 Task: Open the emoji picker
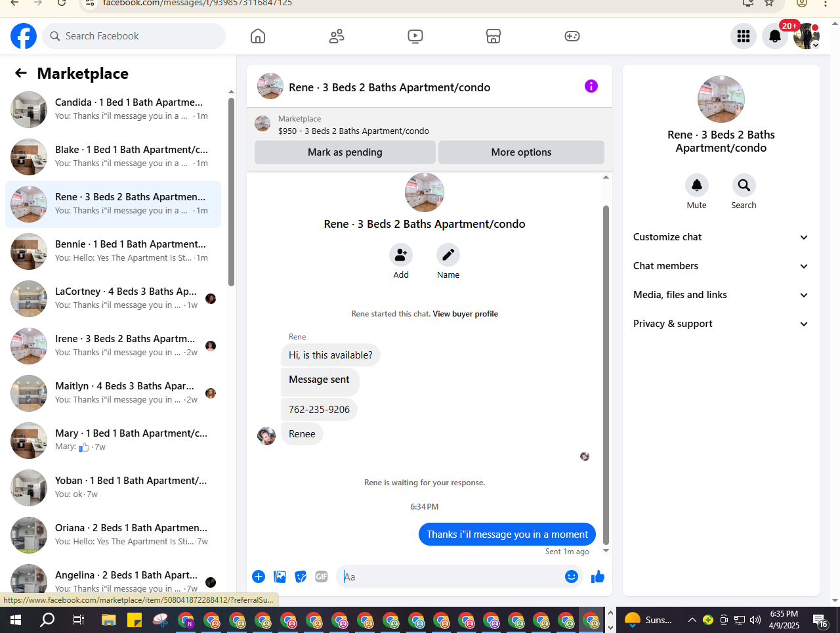tap(572, 577)
